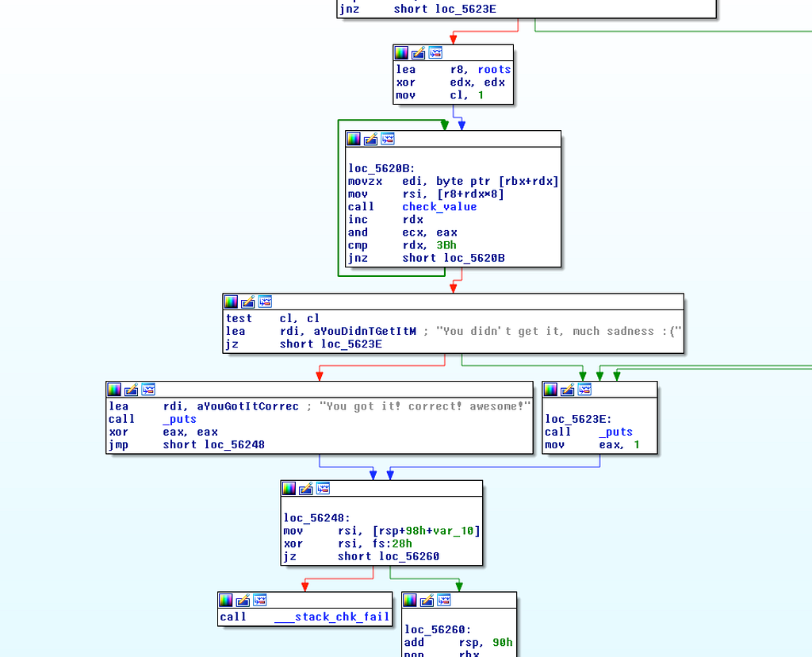Click 'short loc_5623E' in the top jnz instruction

[445, 9]
